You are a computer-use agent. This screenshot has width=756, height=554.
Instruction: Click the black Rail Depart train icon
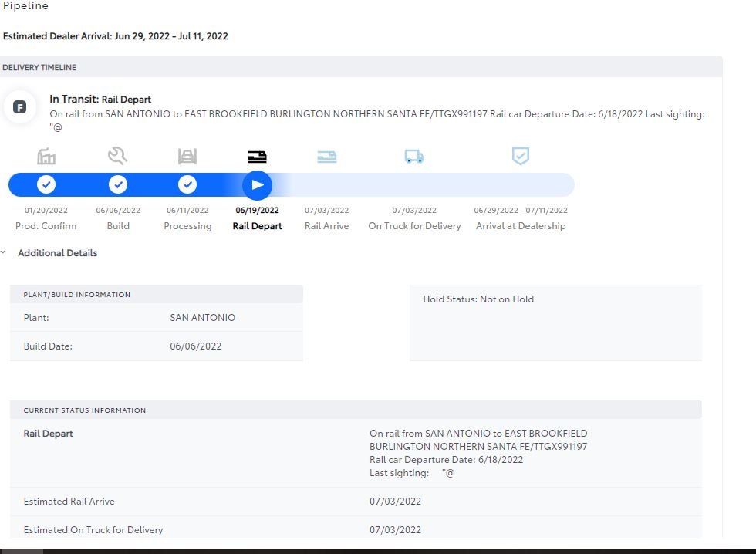pos(257,157)
